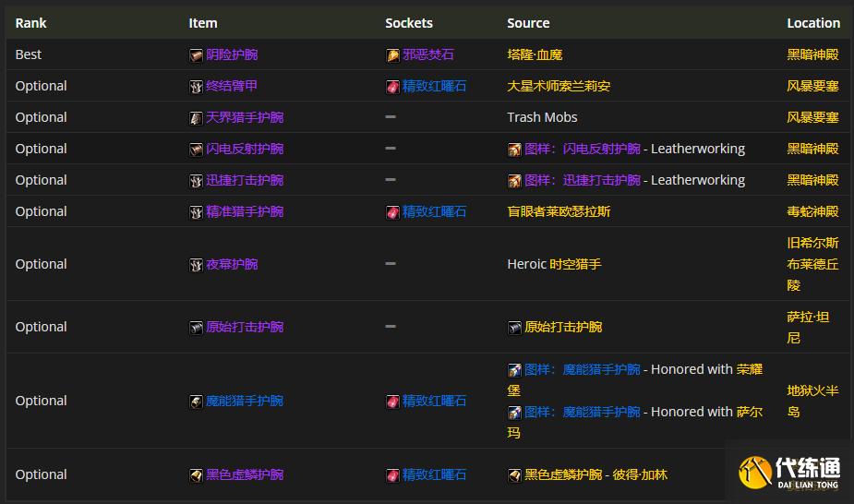The height and width of the screenshot is (504, 854).
Task: Click the 闪电反射护腕 pattern icon in Source
Action: (x=514, y=150)
